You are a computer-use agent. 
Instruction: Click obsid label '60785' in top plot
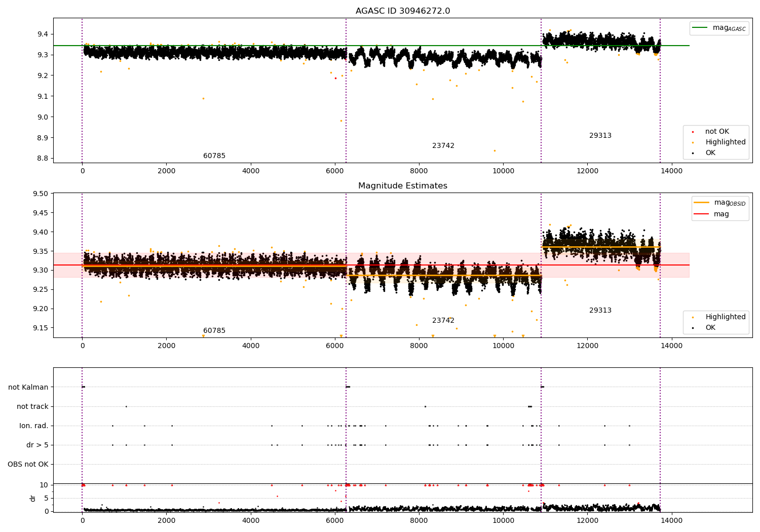214,156
